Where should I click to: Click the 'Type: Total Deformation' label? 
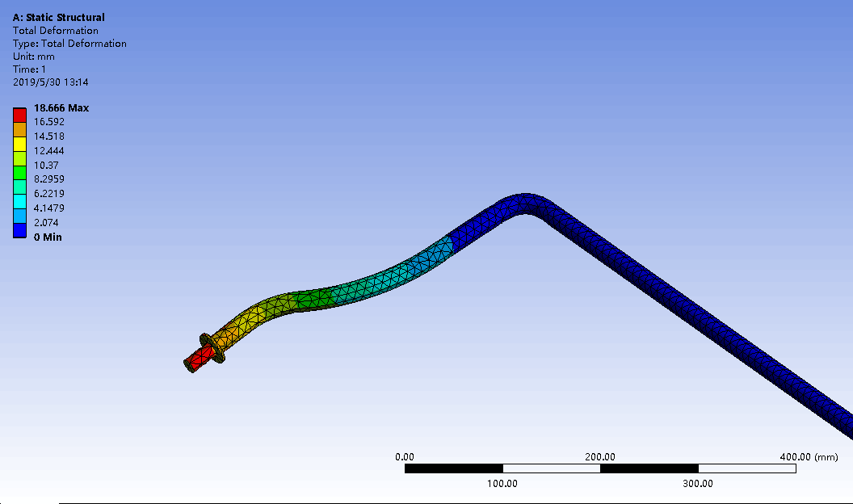coord(69,44)
